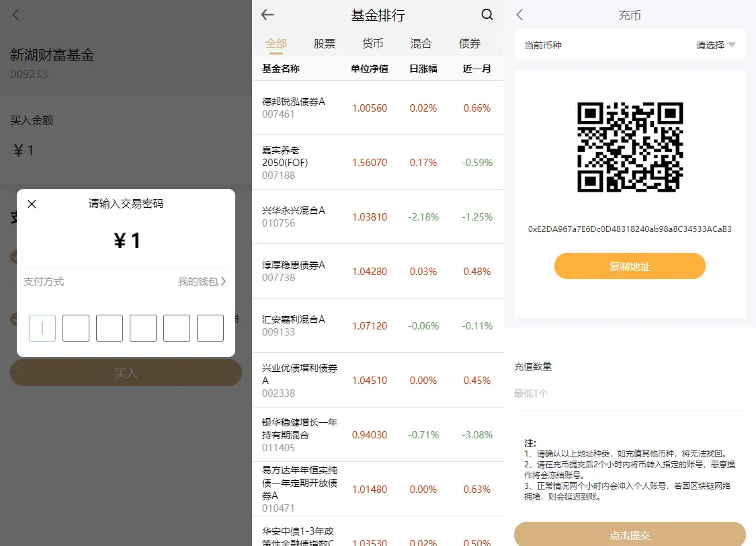Click the net value 1.01480
The width and height of the screenshot is (756, 546).
click(370, 490)
